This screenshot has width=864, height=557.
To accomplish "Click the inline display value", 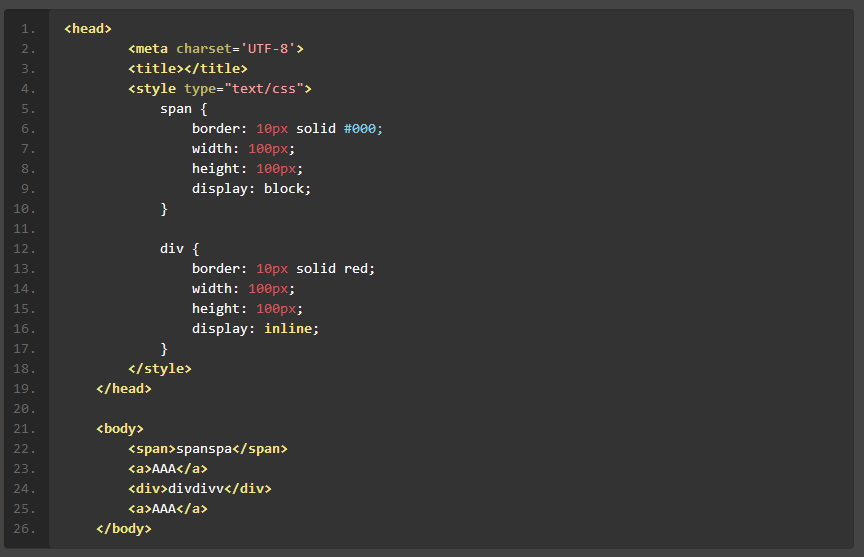I will coord(289,329).
